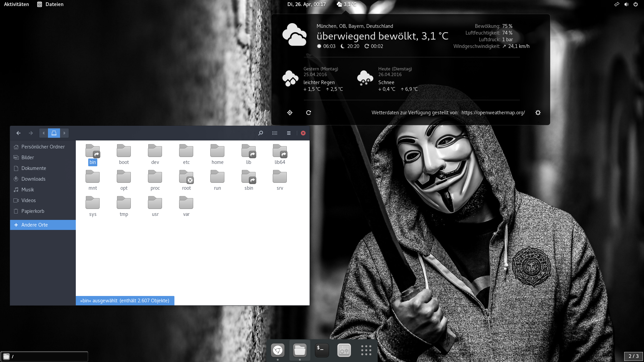
Task: Select the etc folder
Action: click(x=186, y=154)
